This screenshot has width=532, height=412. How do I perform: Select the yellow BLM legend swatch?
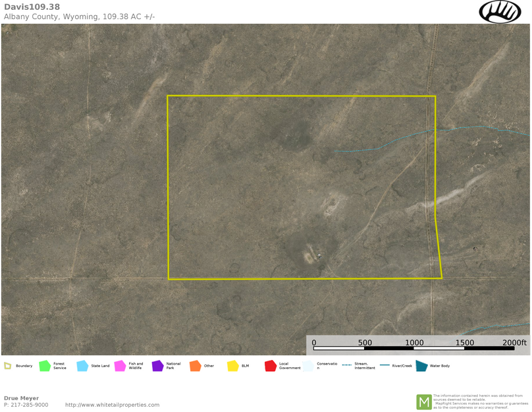click(x=232, y=366)
